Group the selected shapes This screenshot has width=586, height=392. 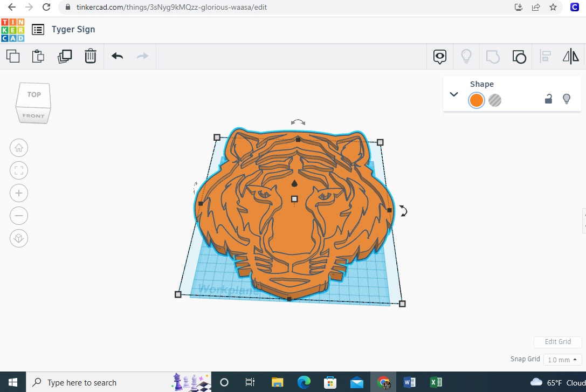click(x=492, y=56)
